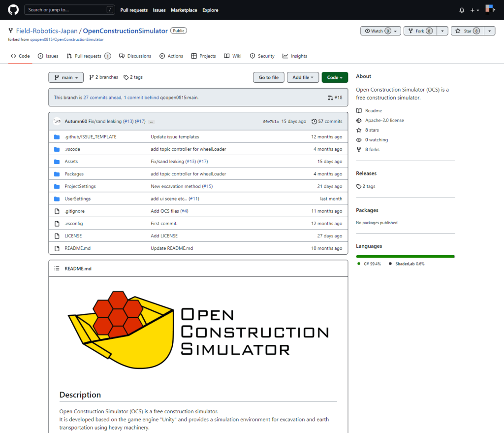The width and height of the screenshot is (504, 433).
Task: Expand the green Code dropdown
Action: [335, 77]
